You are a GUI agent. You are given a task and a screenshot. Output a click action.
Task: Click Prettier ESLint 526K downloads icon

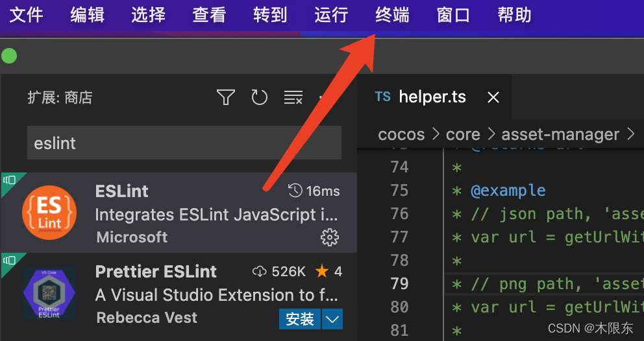[x=260, y=271]
